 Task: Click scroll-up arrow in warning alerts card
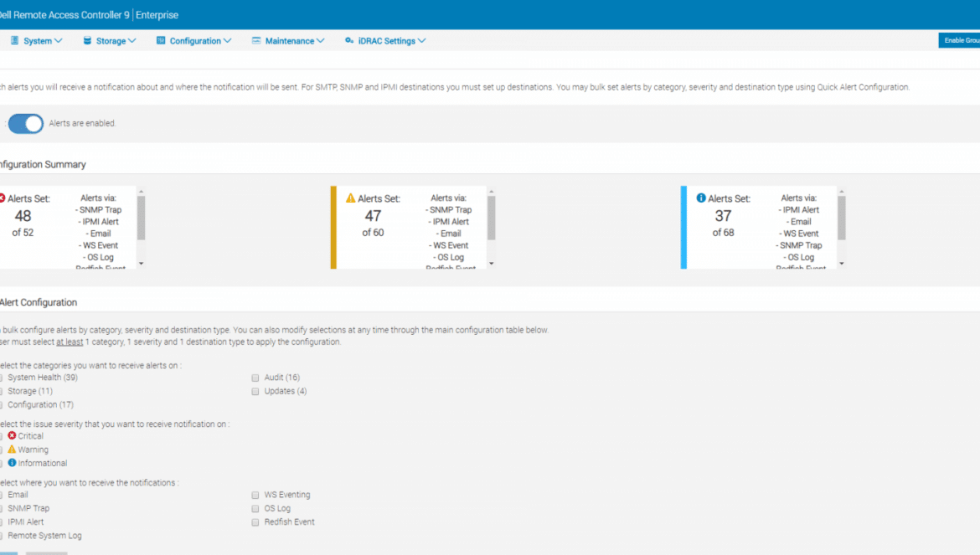coord(491,192)
